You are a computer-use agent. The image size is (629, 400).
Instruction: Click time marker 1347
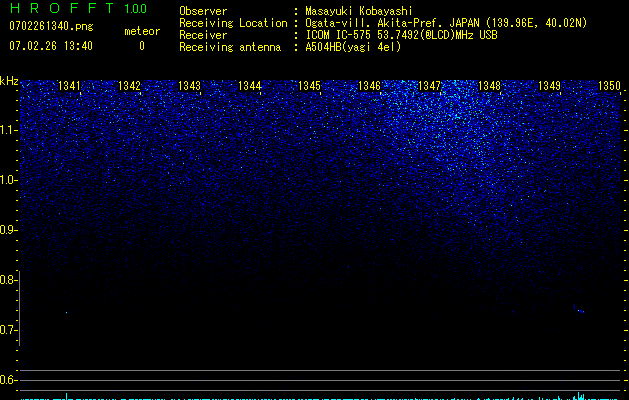(429, 85)
